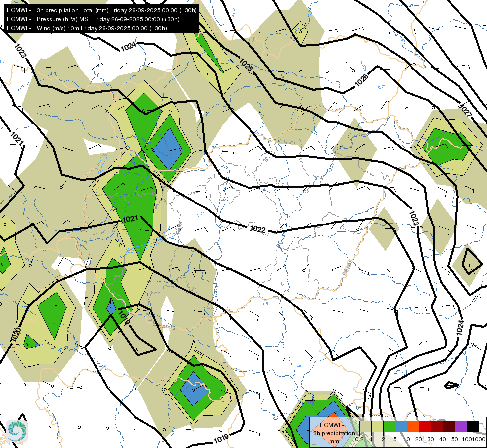This screenshot has height=448, width=487.
Task: Select the '3h precipitation Total (mm)' title line
Action: pos(102,10)
